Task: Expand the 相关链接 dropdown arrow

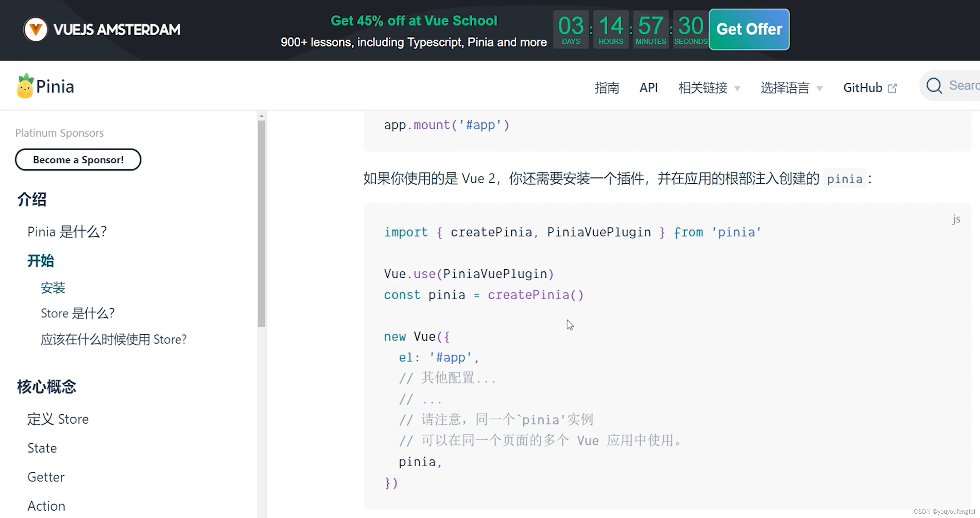Action: point(737,89)
